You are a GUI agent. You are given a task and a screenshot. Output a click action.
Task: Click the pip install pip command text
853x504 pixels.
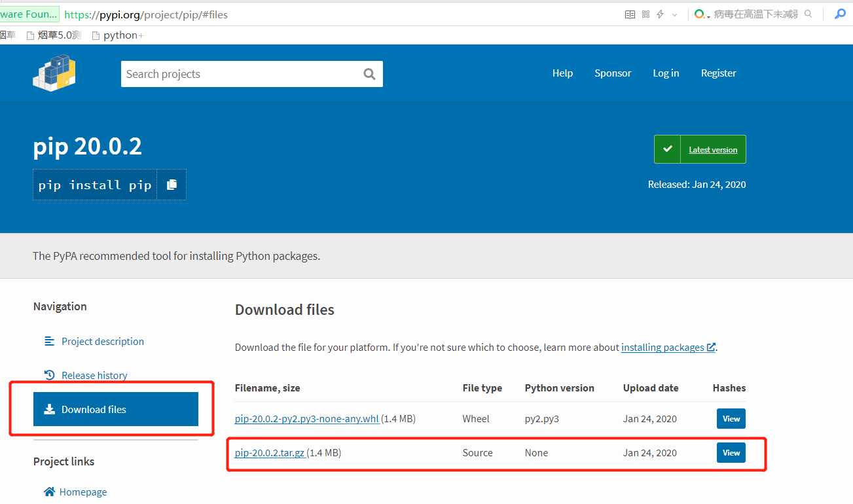tap(95, 185)
